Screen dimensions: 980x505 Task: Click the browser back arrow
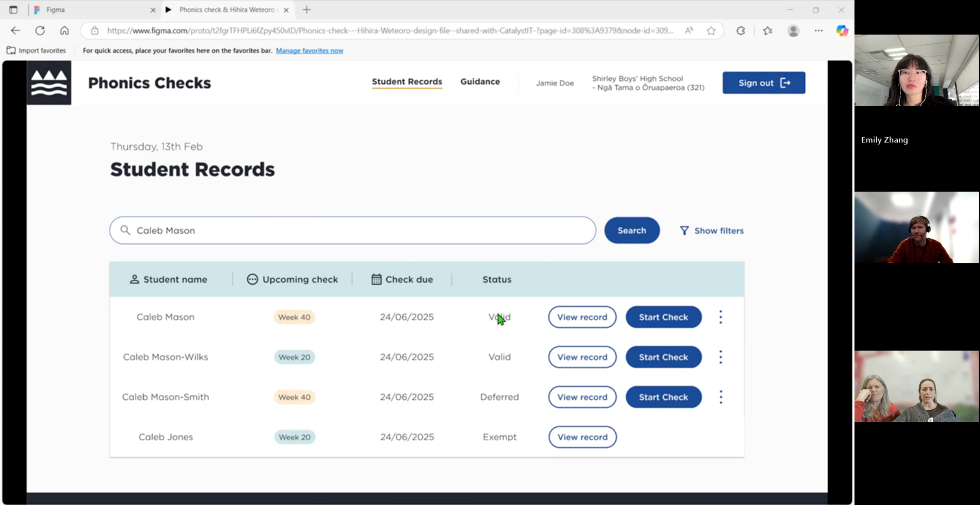point(15,31)
